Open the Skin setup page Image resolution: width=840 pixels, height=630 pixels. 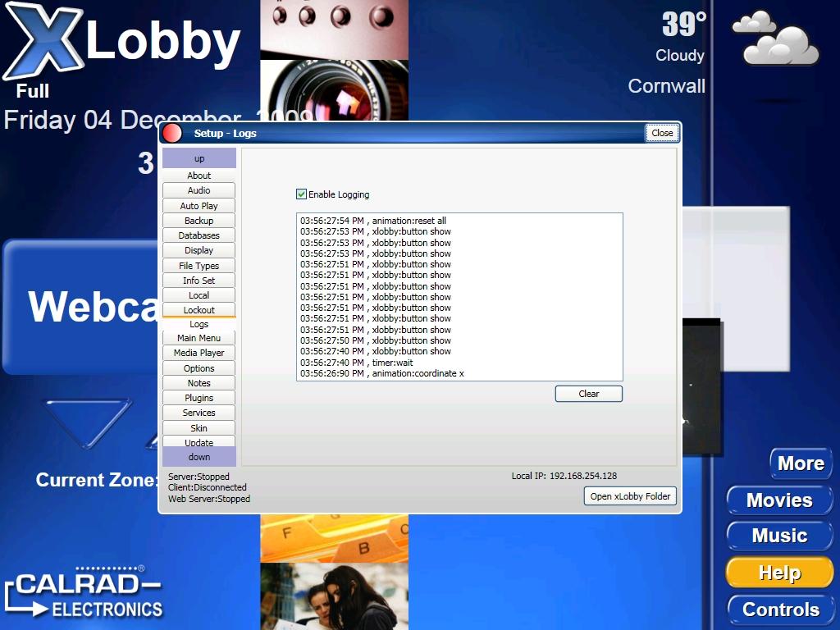[x=199, y=427]
